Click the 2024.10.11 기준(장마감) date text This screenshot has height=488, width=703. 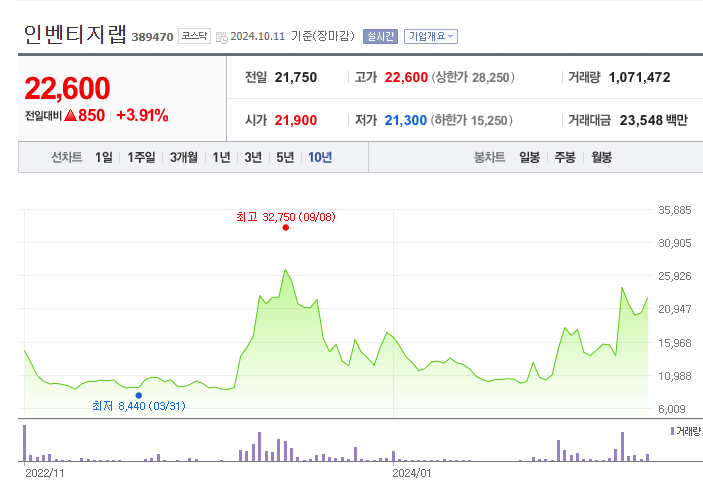292,36
